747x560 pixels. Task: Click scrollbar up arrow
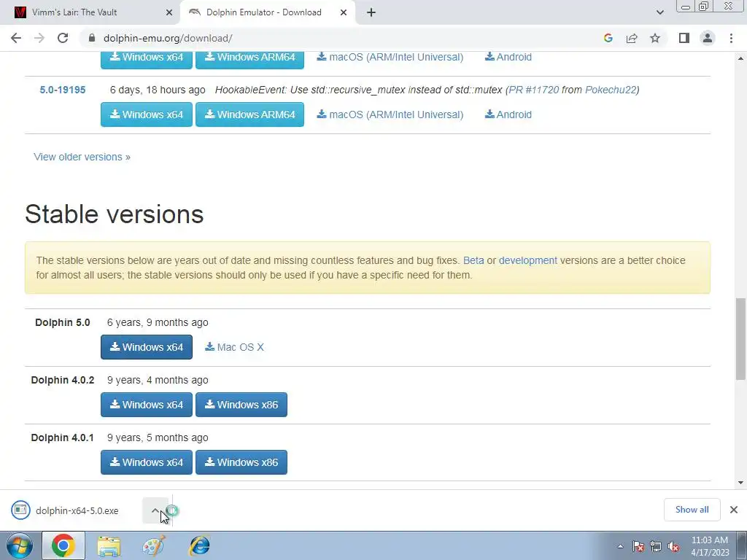(x=740, y=58)
